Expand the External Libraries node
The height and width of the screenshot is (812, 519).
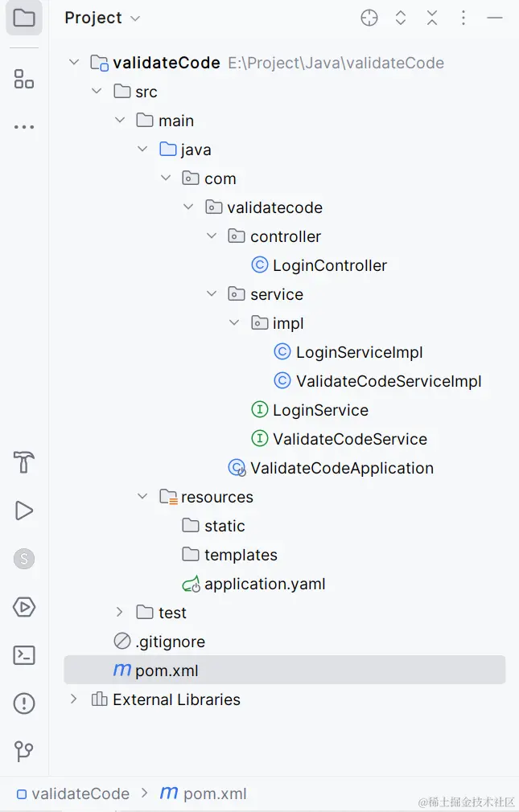pos(74,699)
